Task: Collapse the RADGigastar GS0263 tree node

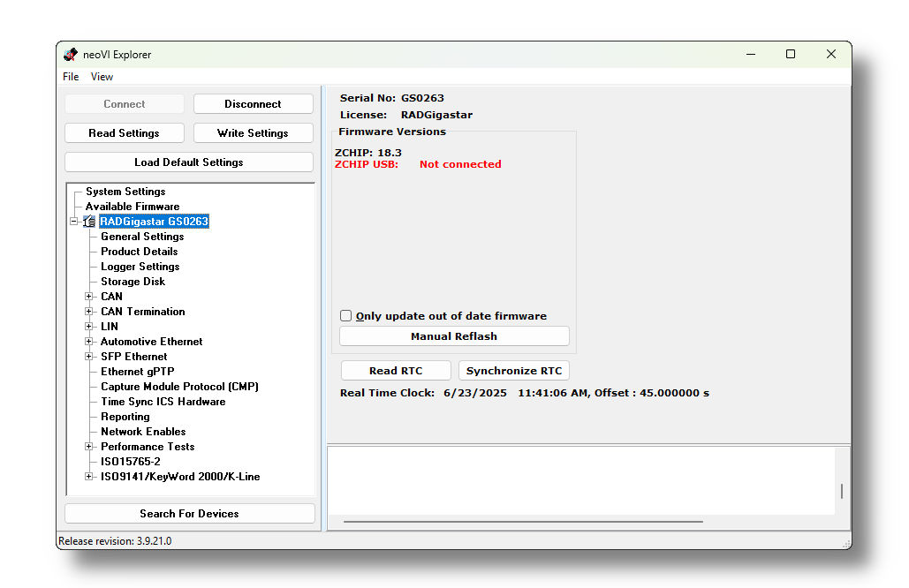Action: [73, 222]
